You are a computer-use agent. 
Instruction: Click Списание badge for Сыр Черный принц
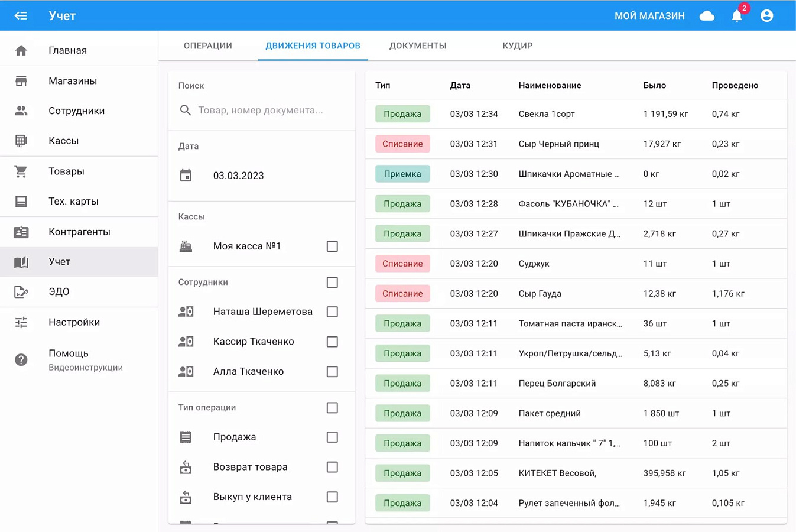click(x=402, y=144)
